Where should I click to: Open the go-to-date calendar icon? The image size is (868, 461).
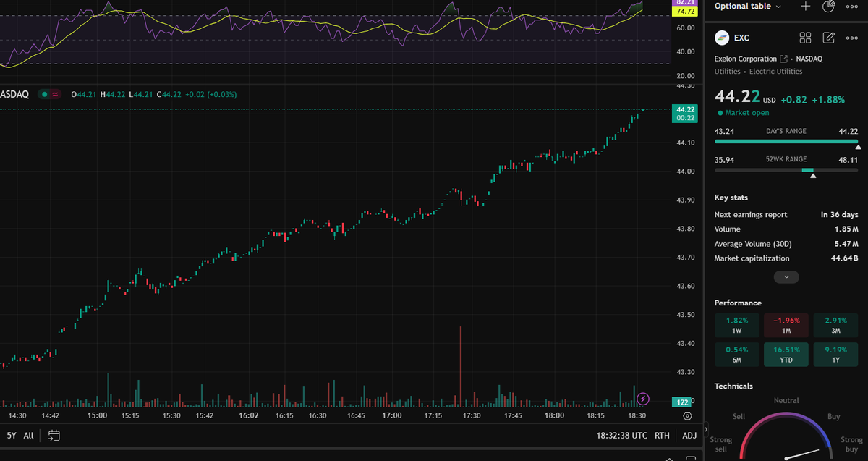pos(54,436)
